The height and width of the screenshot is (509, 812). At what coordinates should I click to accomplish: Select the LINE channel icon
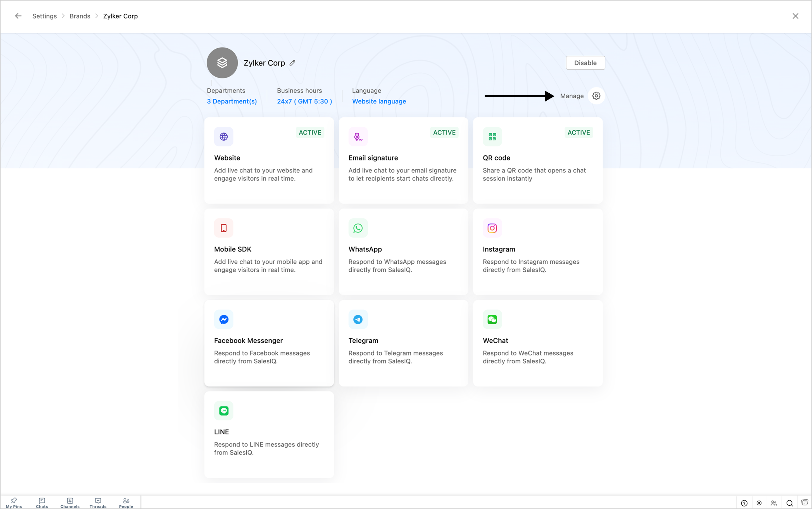[224, 411]
